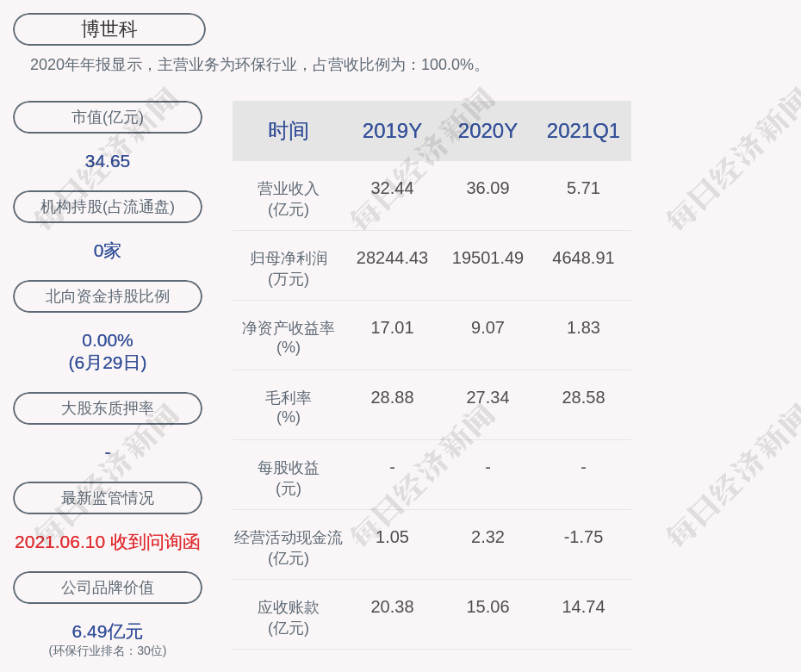Click the 营业收入 row label

click(289, 198)
